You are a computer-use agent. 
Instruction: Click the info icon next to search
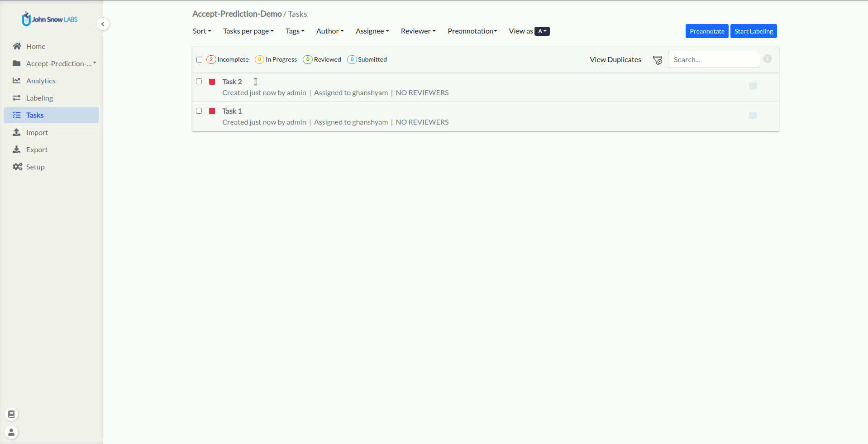[x=768, y=59]
